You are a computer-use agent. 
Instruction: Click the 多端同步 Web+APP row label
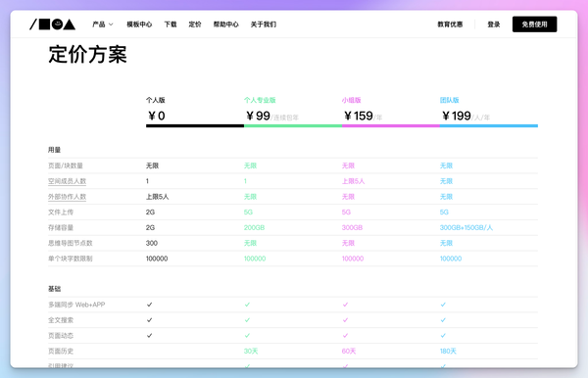point(76,305)
